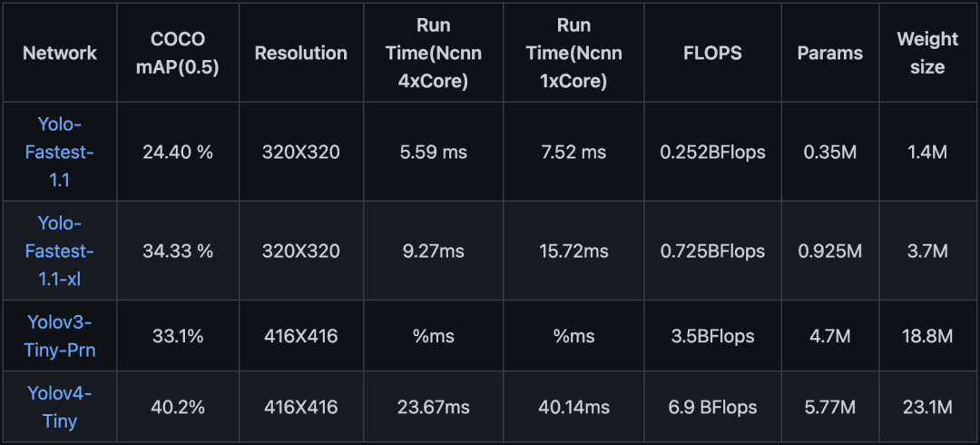Click the Params column header
980x445 pixels.
(x=830, y=53)
